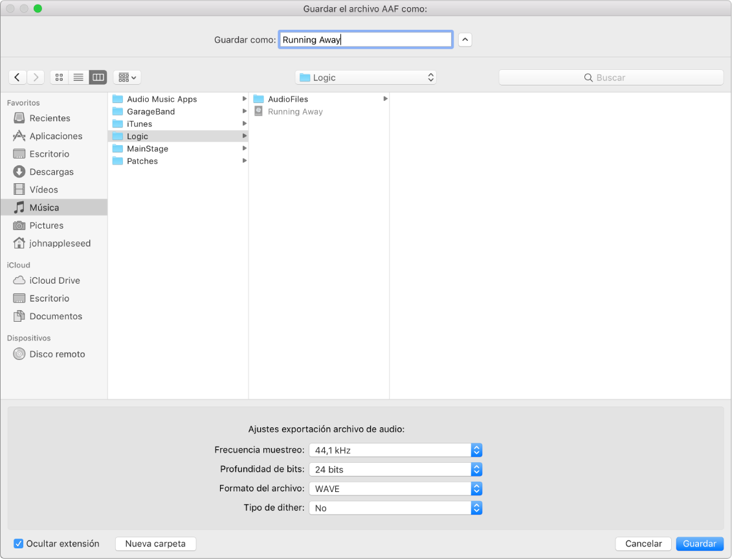Image resolution: width=732 pixels, height=560 pixels.
Task: Change Profundidad de bits setting
Action: tap(395, 470)
